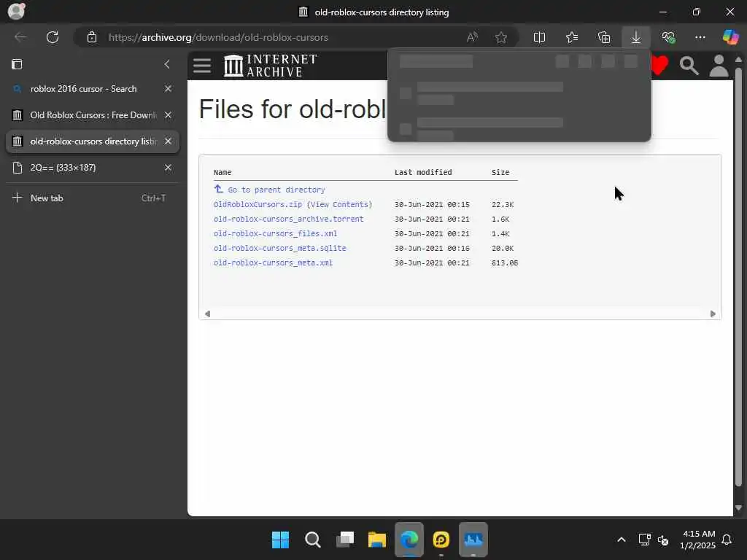This screenshot has width=747, height=560.
Task: Add this page to favorites star
Action: [500, 37]
